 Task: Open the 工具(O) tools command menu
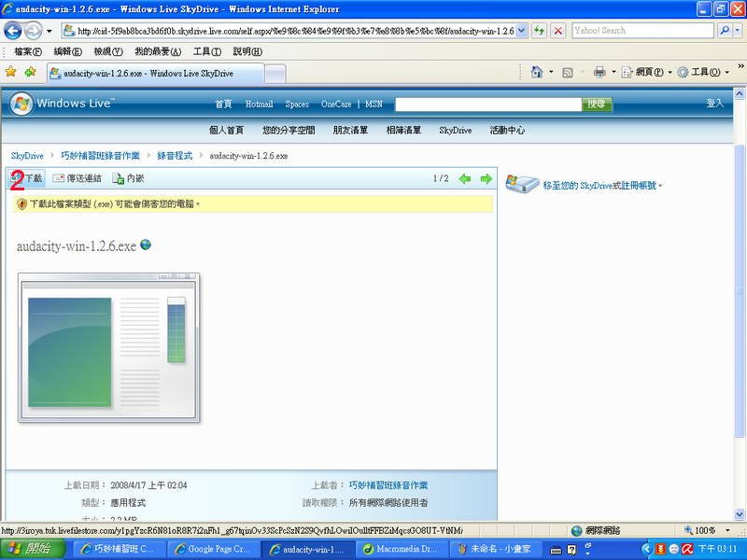pyautogui.click(x=703, y=73)
